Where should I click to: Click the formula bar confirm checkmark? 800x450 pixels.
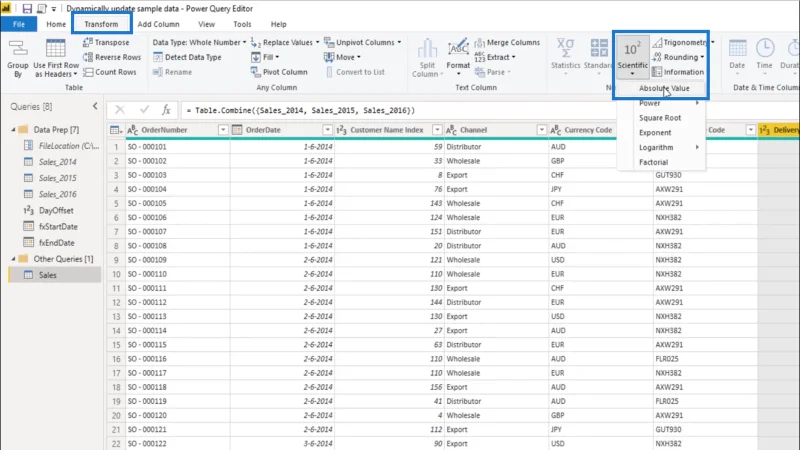click(144, 110)
